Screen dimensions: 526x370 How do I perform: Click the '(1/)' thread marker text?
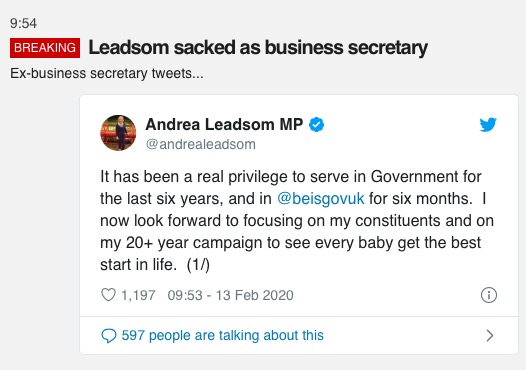pyautogui.click(x=198, y=265)
